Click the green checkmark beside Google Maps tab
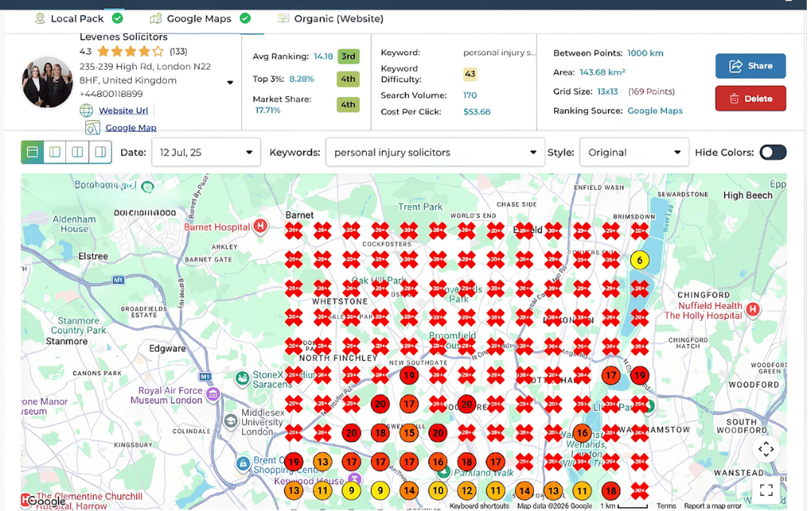 pos(245,18)
